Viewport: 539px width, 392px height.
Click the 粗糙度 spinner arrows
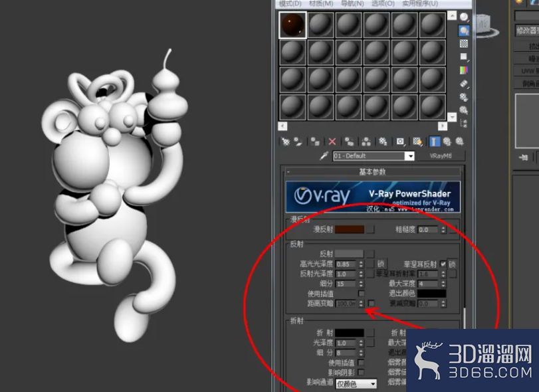443,229
